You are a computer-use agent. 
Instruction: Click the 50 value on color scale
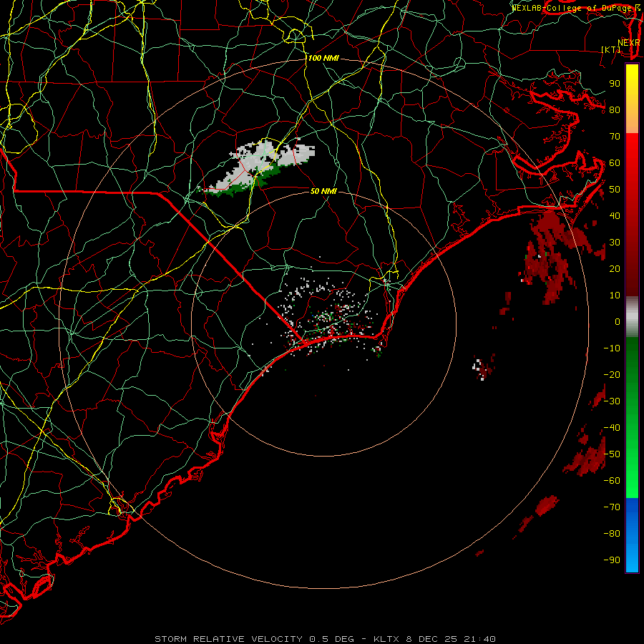[x=615, y=190]
